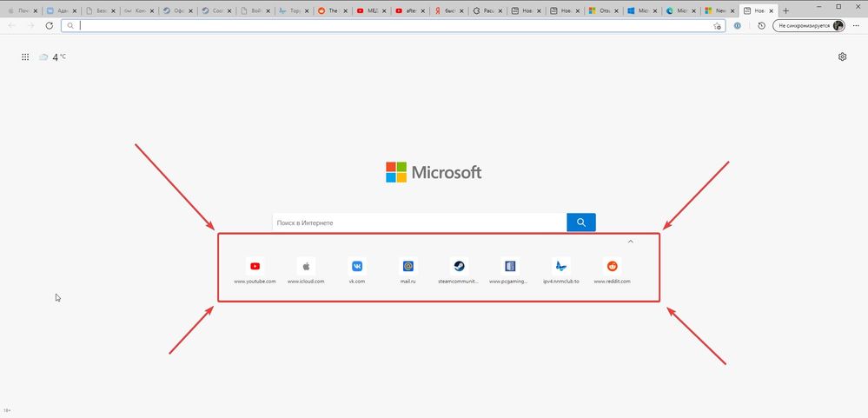This screenshot has width=868, height=418.
Task: Switch to the Reddit 'The' tab
Action: 333,10
